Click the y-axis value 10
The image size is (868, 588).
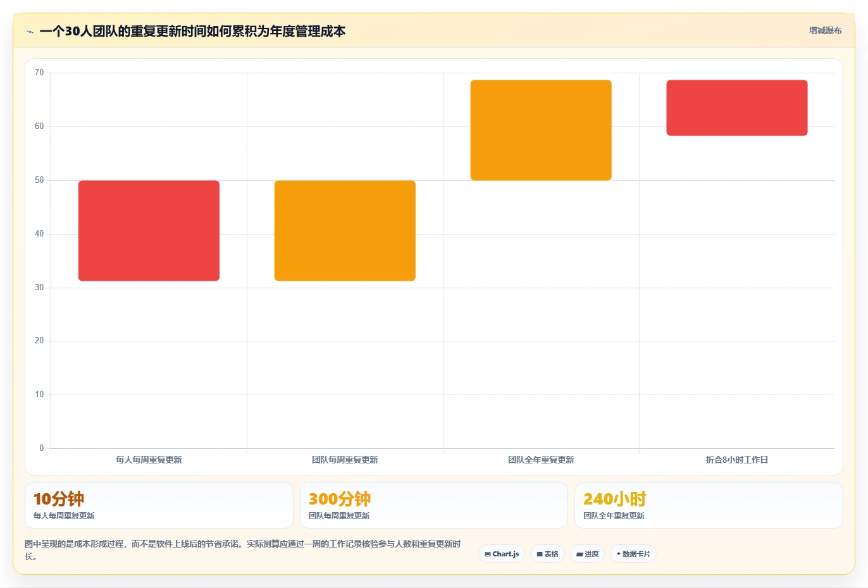[x=39, y=395]
